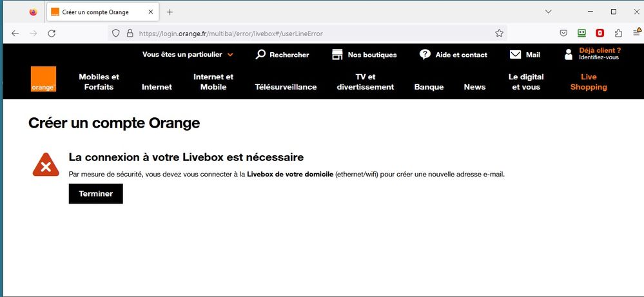Open the green robot extension icon
The image size is (644, 297).
[x=581, y=34]
